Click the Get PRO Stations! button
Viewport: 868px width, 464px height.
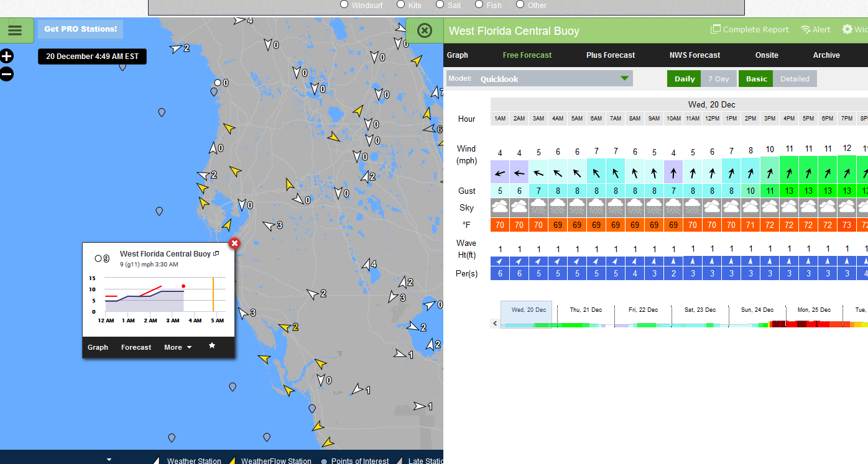80,29
